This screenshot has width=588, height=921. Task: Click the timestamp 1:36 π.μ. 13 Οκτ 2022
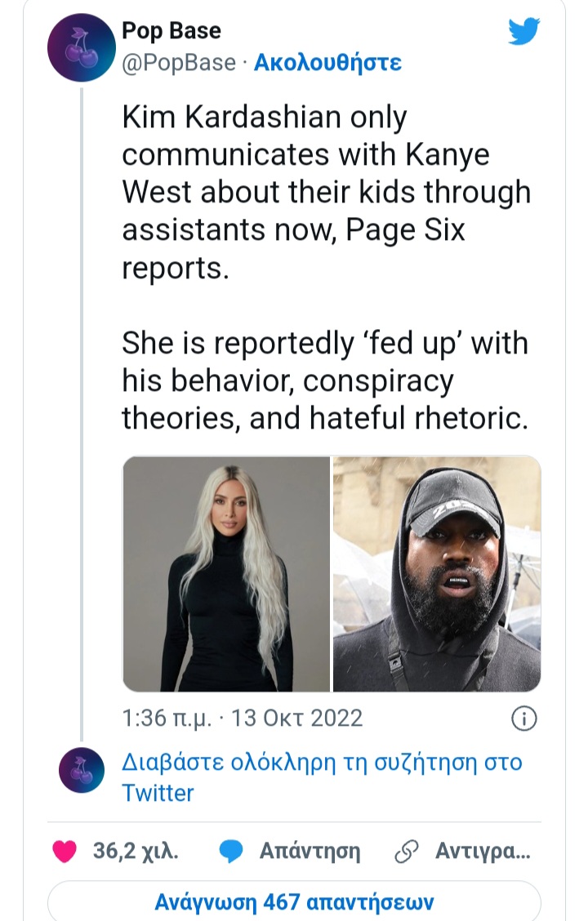(x=242, y=719)
